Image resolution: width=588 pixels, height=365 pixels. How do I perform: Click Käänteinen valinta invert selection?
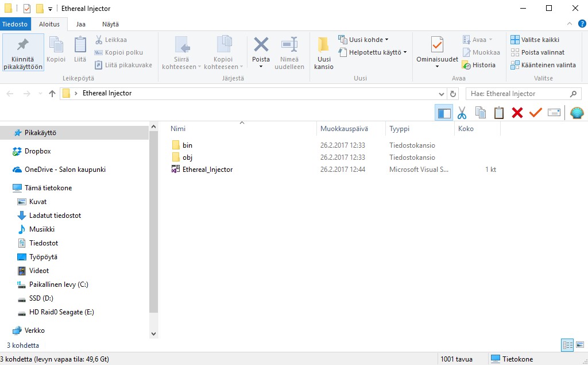(543, 65)
